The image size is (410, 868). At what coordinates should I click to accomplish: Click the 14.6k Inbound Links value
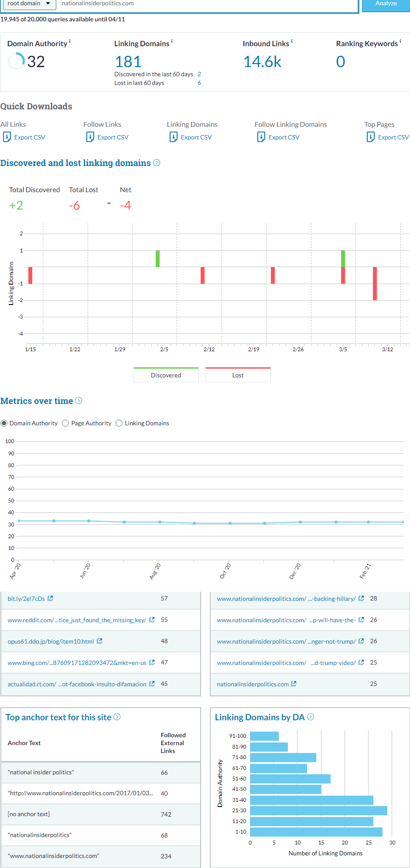[x=262, y=62]
